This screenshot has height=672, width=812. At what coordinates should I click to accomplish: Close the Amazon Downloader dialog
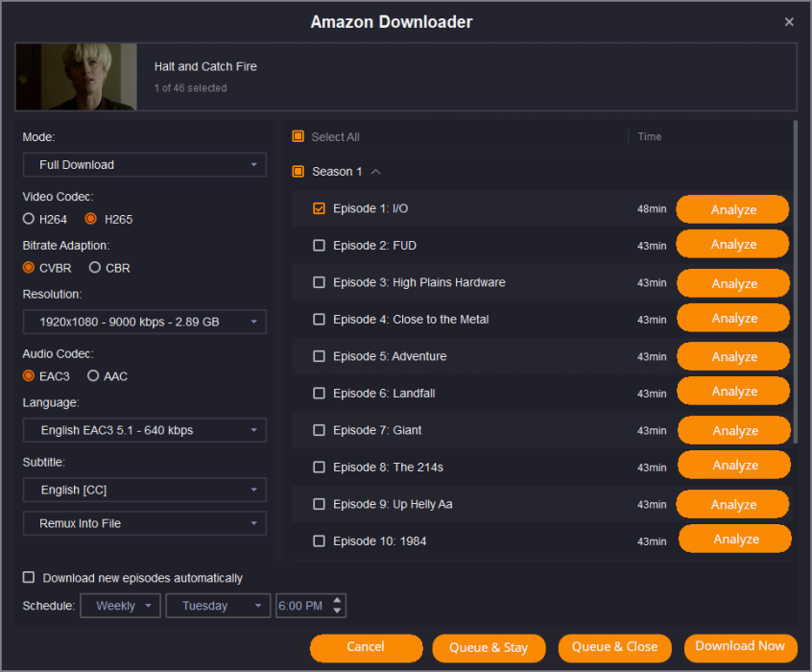point(789,22)
